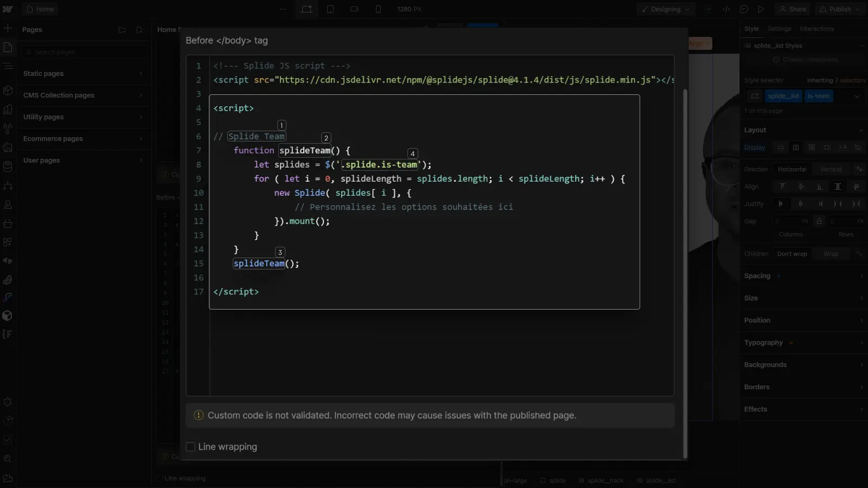
Task: Open the Assets image icon in sidebar
Action: [8, 147]
